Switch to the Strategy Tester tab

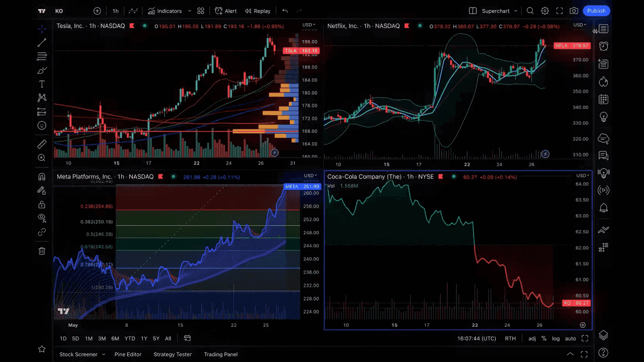point(173,354)
